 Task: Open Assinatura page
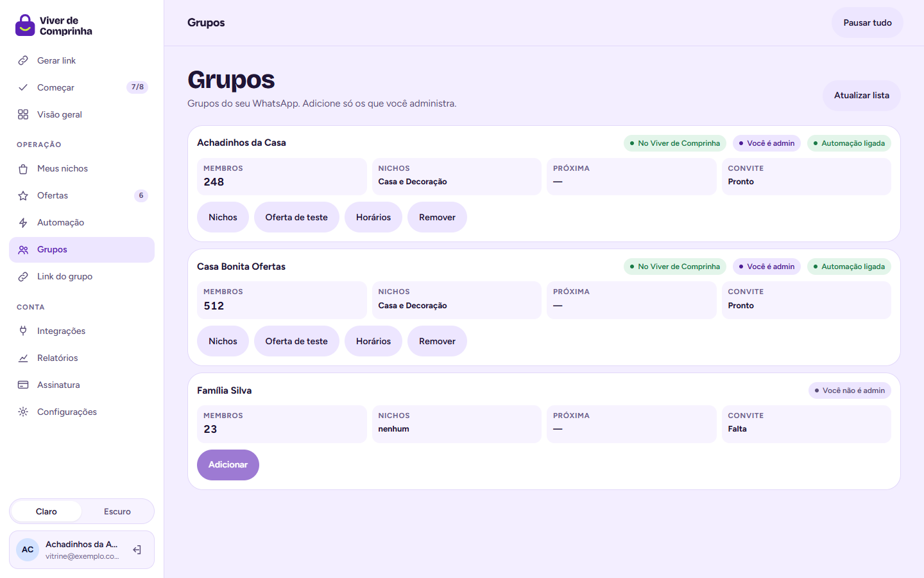pyautogui.click(x=81, y=385)
